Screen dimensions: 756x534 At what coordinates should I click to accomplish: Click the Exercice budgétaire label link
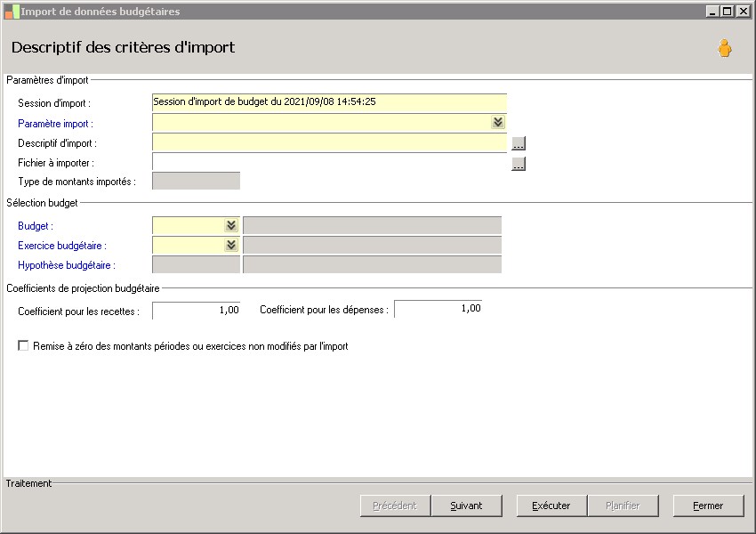point(61,246)
